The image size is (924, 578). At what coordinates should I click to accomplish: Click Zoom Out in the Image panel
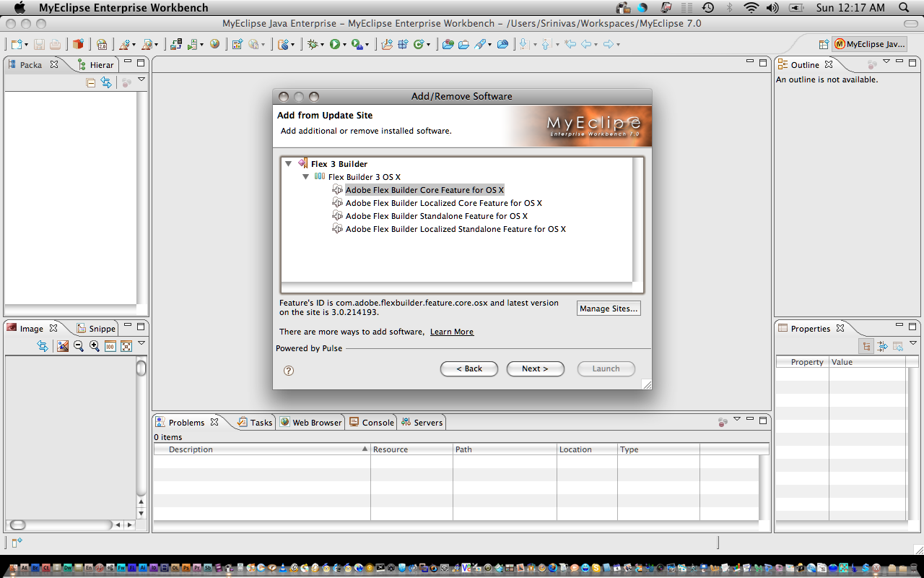(x=79, y=346)
